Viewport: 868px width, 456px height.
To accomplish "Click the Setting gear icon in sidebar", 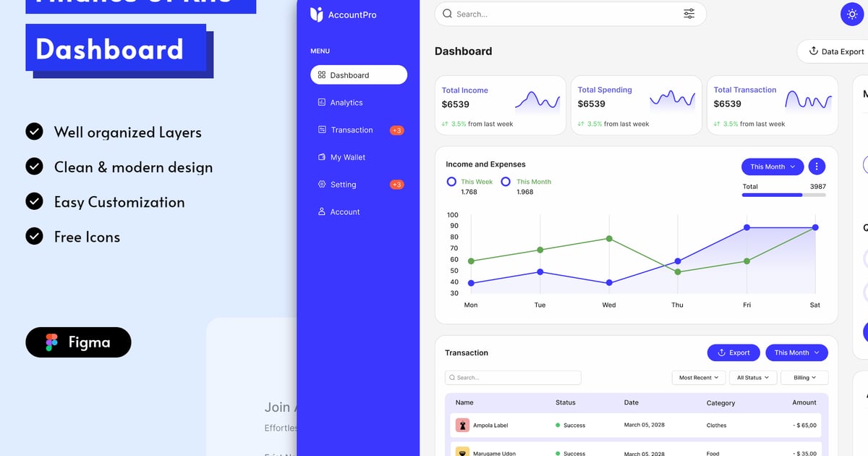I will click(x=322, y=185).
